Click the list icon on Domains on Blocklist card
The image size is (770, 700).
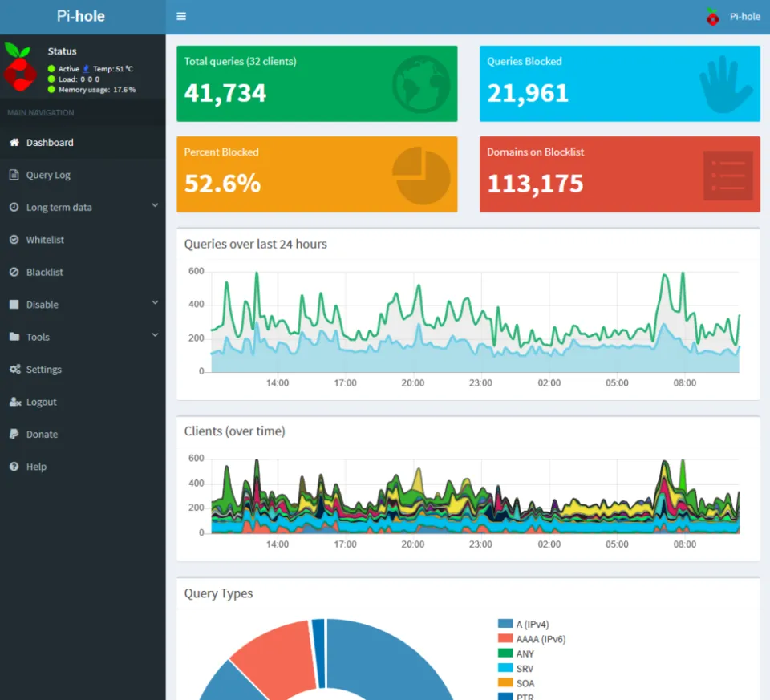point(727,176)
